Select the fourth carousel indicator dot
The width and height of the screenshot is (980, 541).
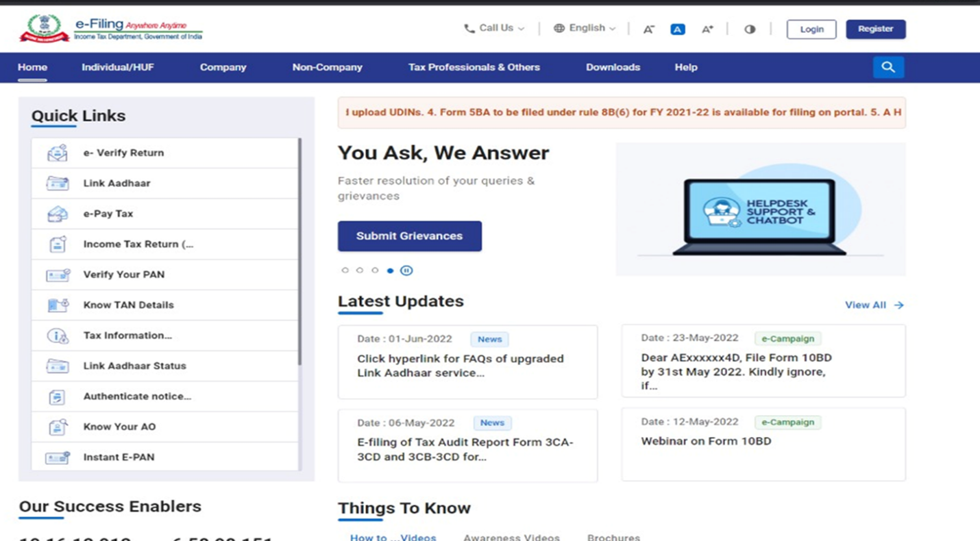pos(390,270)
